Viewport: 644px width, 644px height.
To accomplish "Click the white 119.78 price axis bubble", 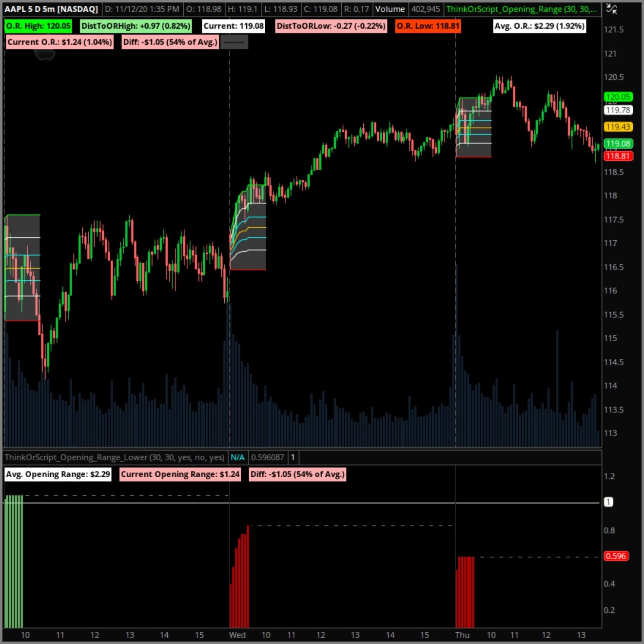I will click(x=618, y=110).
